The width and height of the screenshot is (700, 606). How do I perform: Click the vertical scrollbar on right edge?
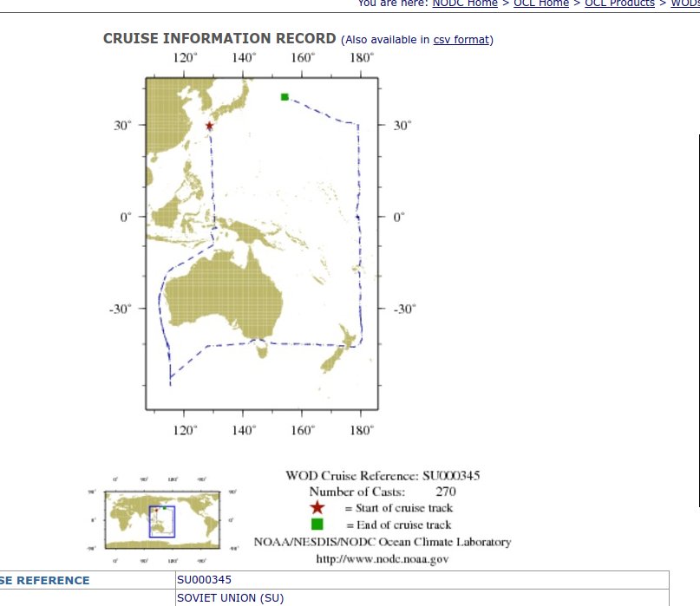point(697,319)
